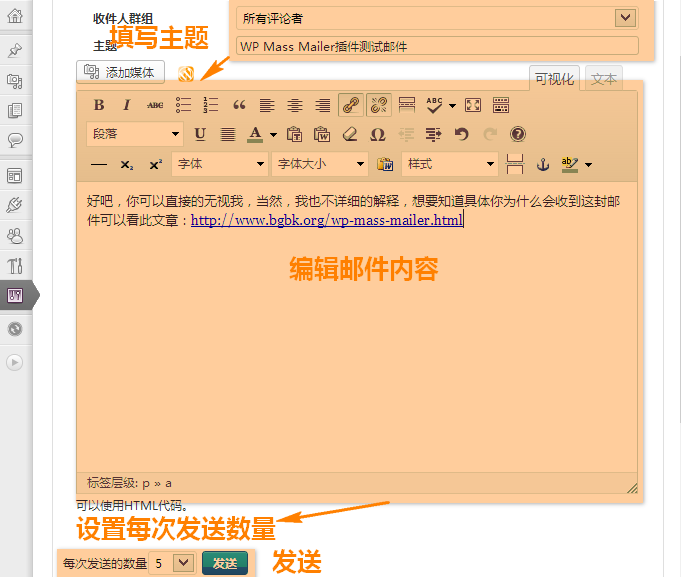This screenshot has height=577, width=681.
Task: Click the 发送 send button
Action: click(225, 563)
